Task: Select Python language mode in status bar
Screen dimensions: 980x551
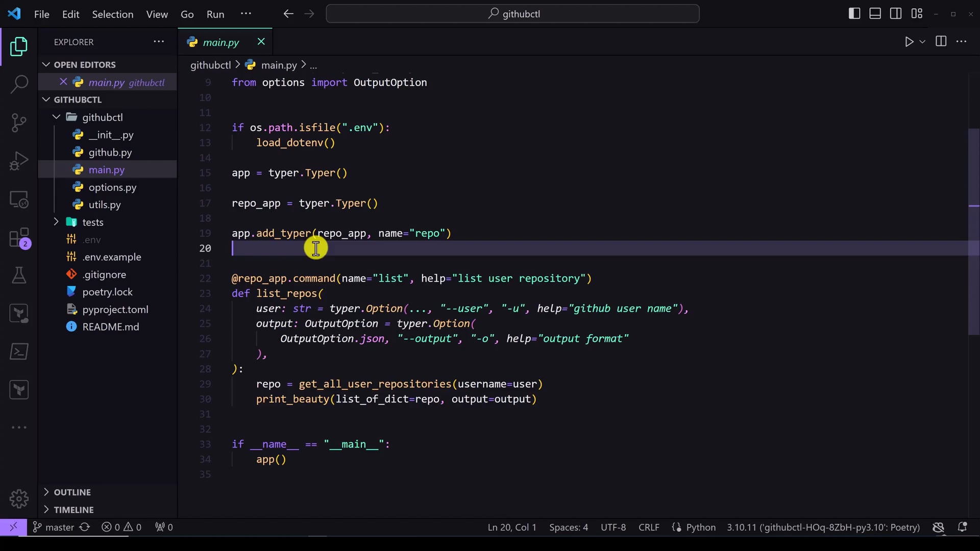Action: [700, 527]
